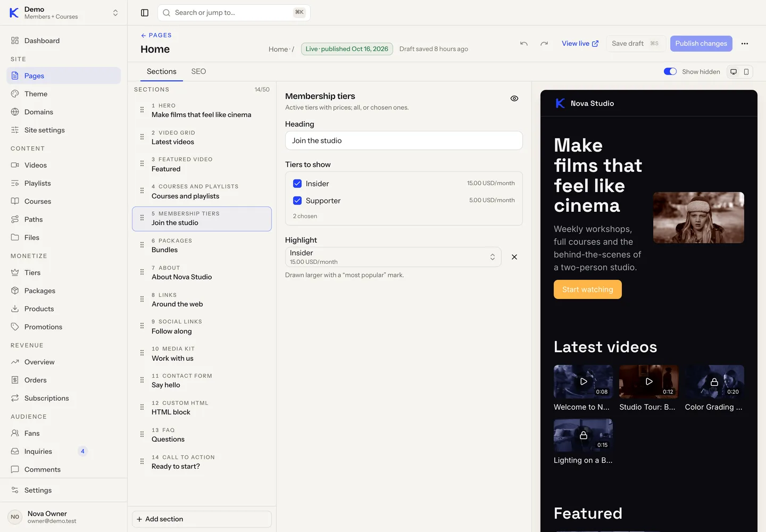This screenshot has height=532, width=766.
Task: Grab the drag handle for Hero section
Action: click(x=142, y=110)
